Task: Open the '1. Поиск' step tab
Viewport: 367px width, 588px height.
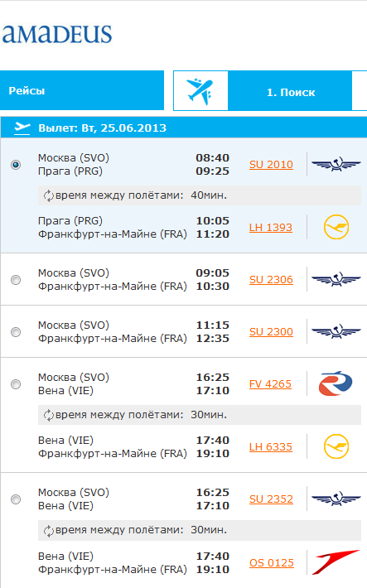Action: pyautogui.click(x=291, y=92)
